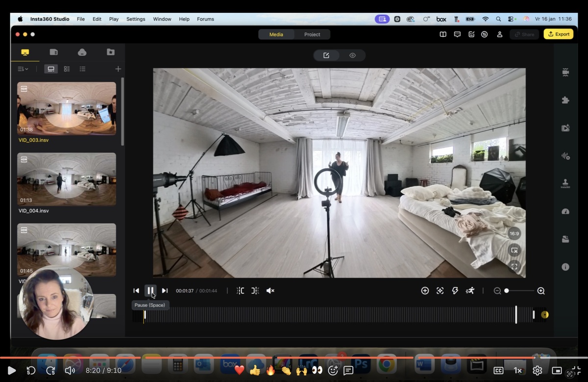Set trim end bracket marker
Image resolution: width=588 pixels, height=382 pixels.
click(255, 291)
